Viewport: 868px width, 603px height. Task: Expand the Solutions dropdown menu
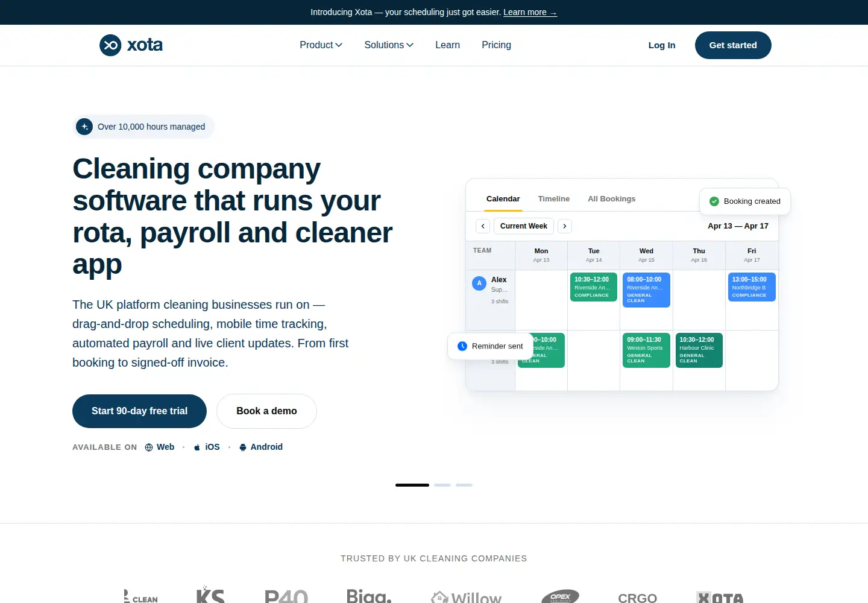(x=389, y=45)
